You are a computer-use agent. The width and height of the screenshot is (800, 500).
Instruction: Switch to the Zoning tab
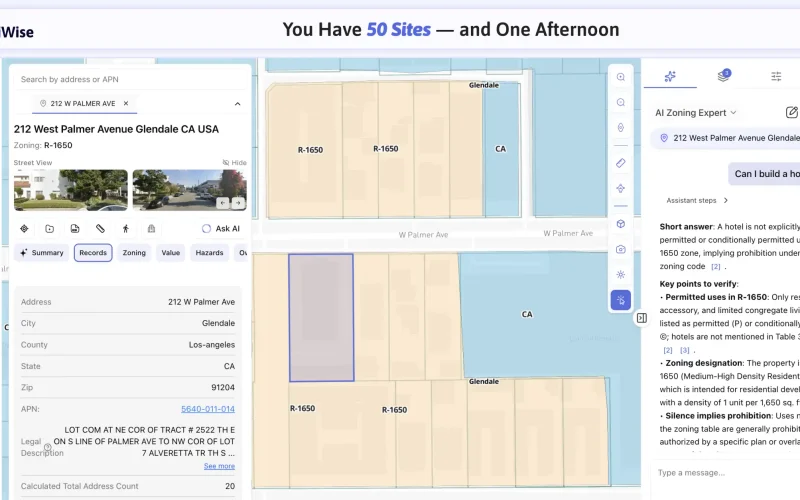pos(134,253)
